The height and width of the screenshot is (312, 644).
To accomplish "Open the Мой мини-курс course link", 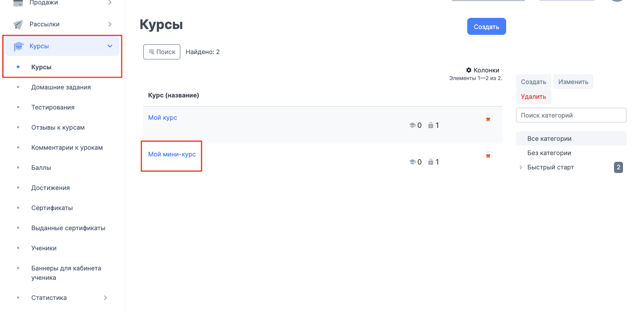I will click(172, 154).
